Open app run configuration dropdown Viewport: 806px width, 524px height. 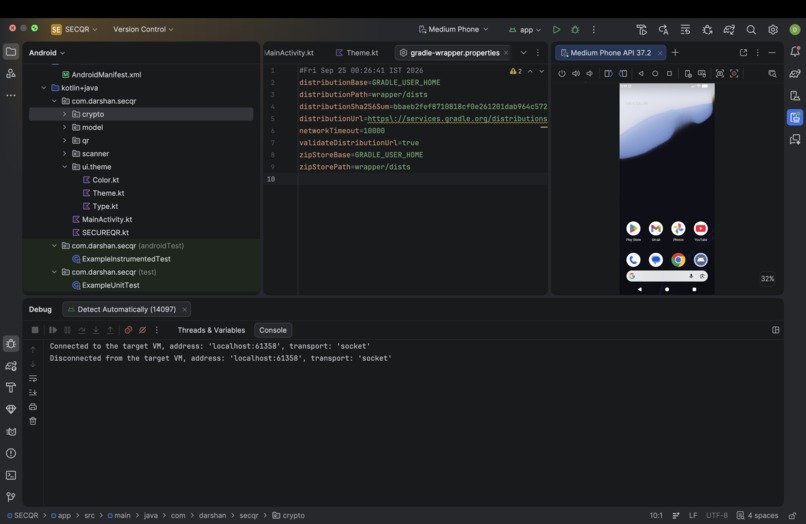coord(524,30)
